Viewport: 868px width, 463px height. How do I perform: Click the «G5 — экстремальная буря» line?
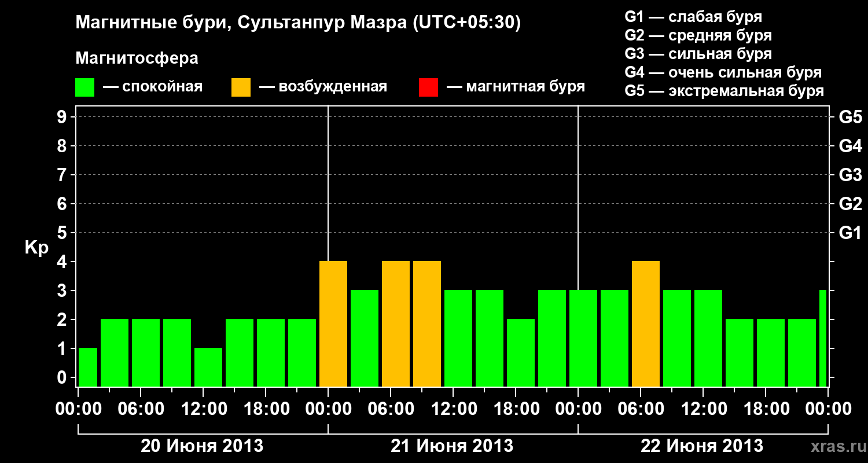(724, 91)
